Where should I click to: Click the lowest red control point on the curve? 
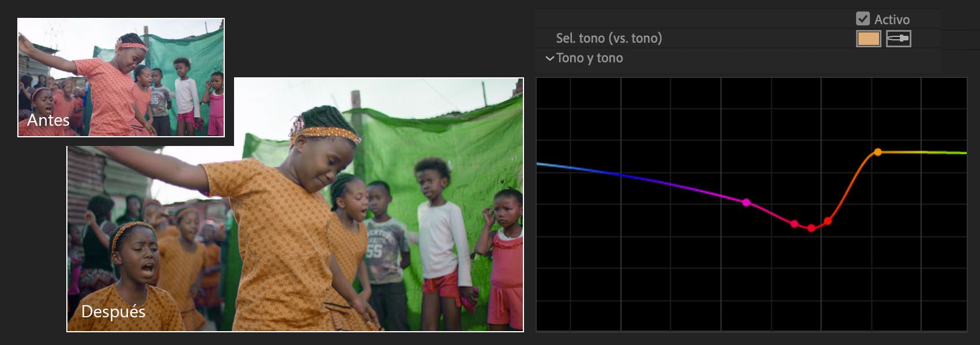point(811,228)
